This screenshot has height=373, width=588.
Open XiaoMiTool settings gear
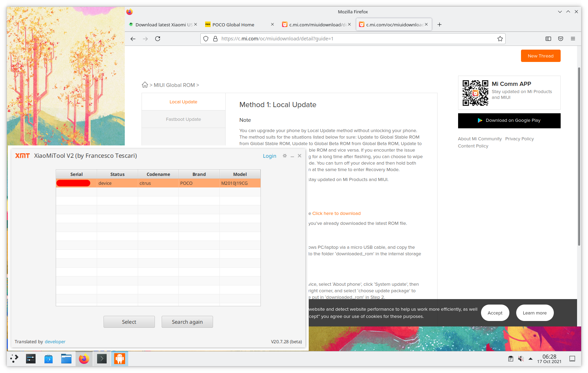[x=284, y=156]
